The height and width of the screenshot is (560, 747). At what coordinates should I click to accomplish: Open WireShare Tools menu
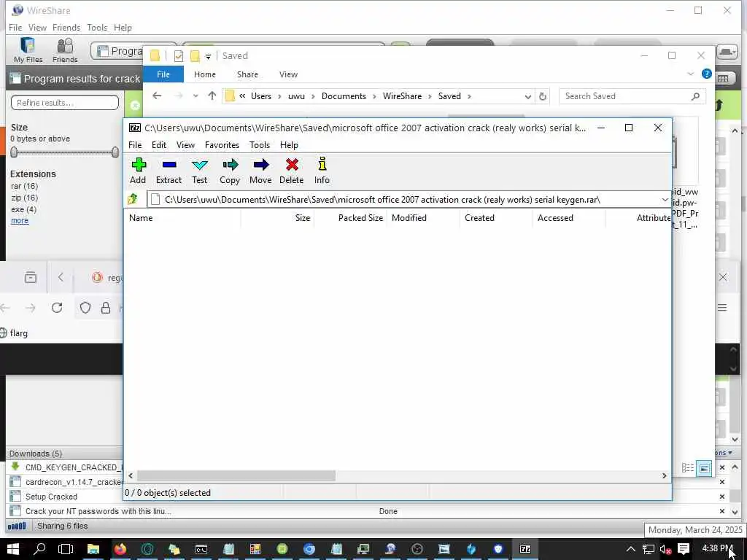coord(97,28)
